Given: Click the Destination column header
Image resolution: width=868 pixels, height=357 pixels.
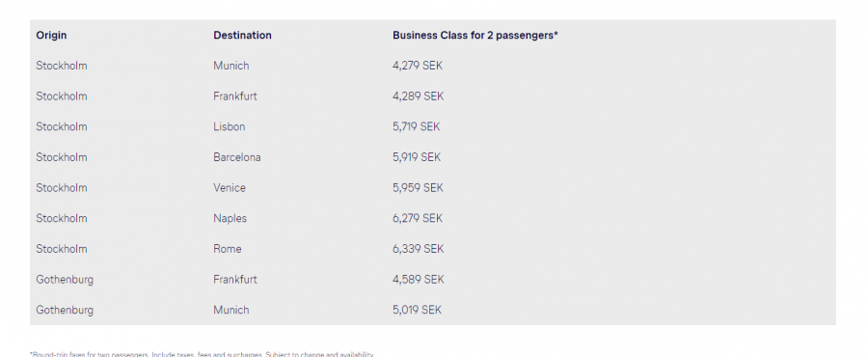Looking at the screenshot, I should pos(242,36).
